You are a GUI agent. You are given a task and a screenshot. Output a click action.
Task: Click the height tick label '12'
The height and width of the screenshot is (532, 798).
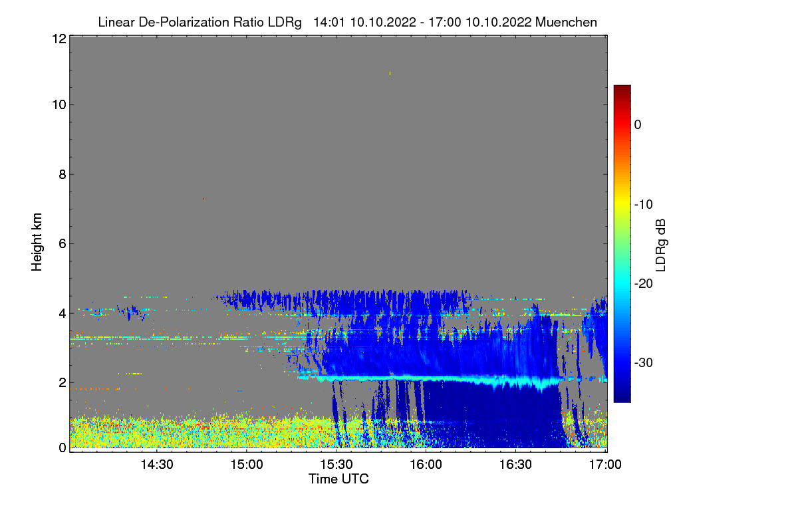[58, 39]
